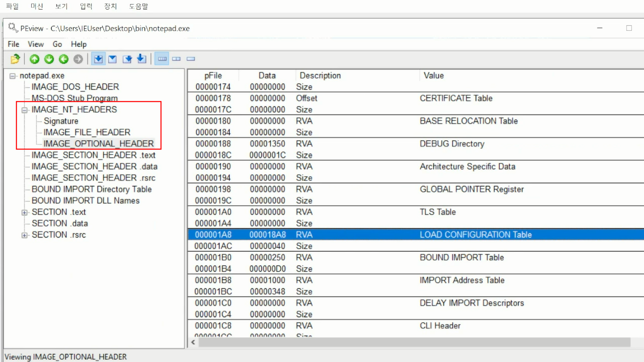Select the single-column view toolbar icon

point(191,59)
